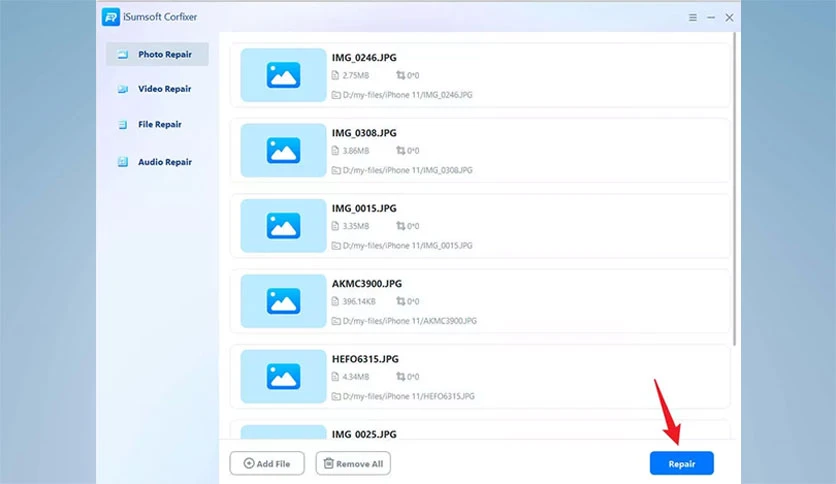Image resolution: width=836 pixels, height=484 pixels.
Task: Click the IMG_0025.JPG file name
Action: click(364, 434)
